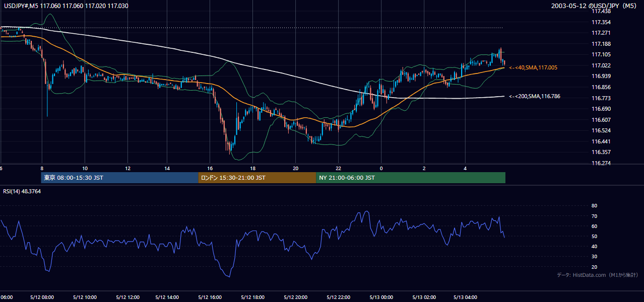
Task: Click price axis value 116.773
Action: click(x=601, y=98)
